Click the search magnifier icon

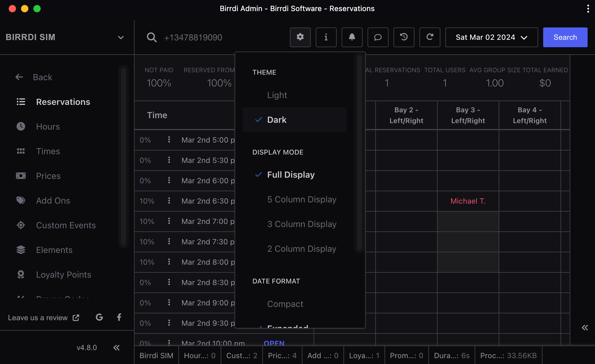pos(152,37)
